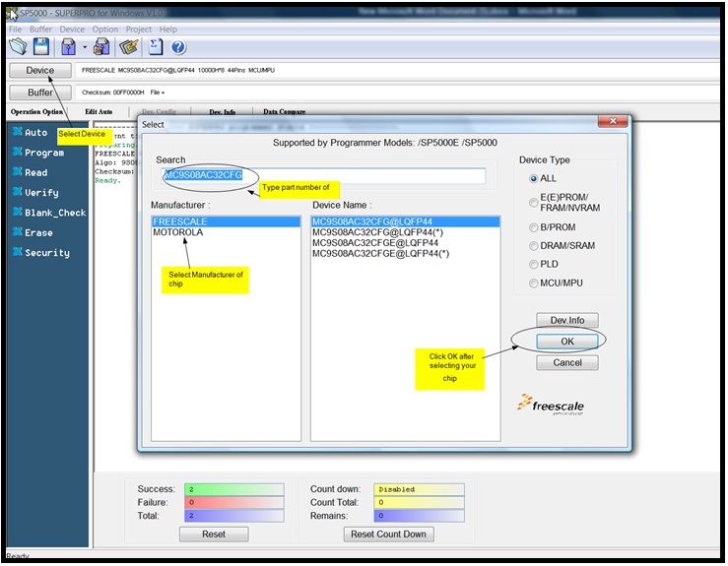Click the Search part number input field
The width and height of the screenshot is (728, 566).
pyautogui.click(x=323, y=176)
